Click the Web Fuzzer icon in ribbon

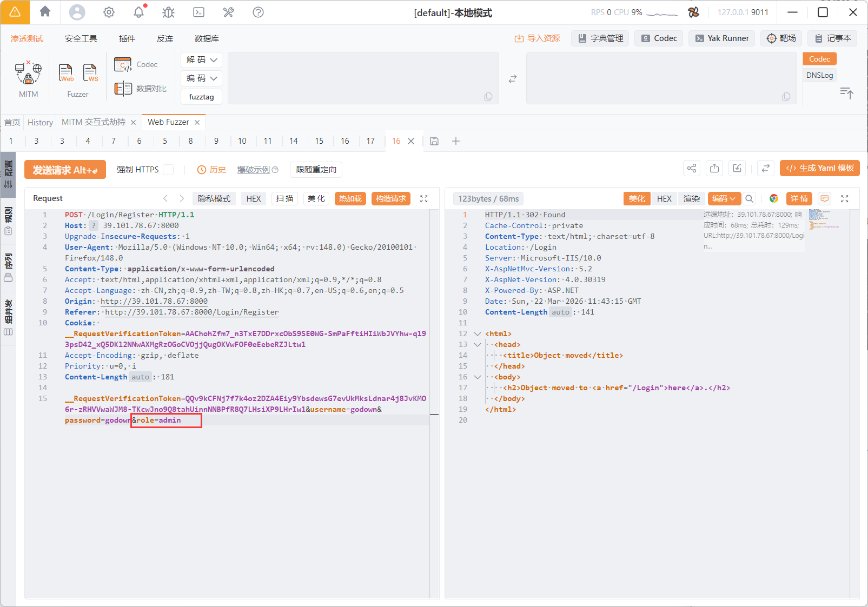(x=66, y=73)
